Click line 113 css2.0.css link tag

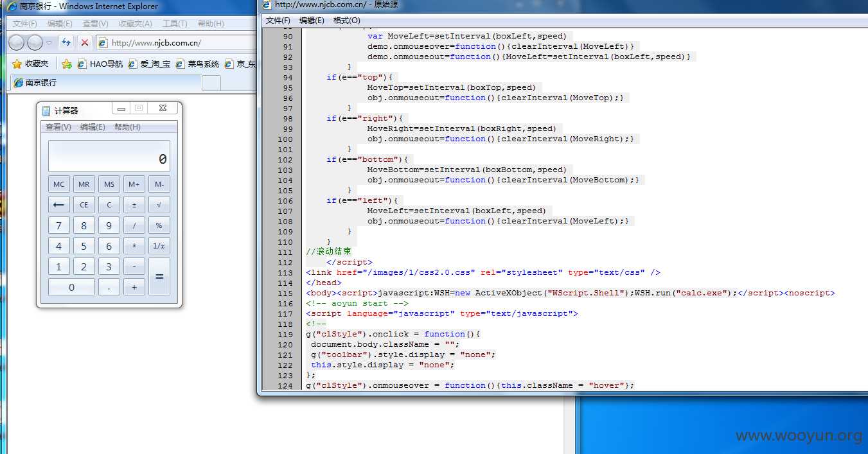tap(483, 272)
